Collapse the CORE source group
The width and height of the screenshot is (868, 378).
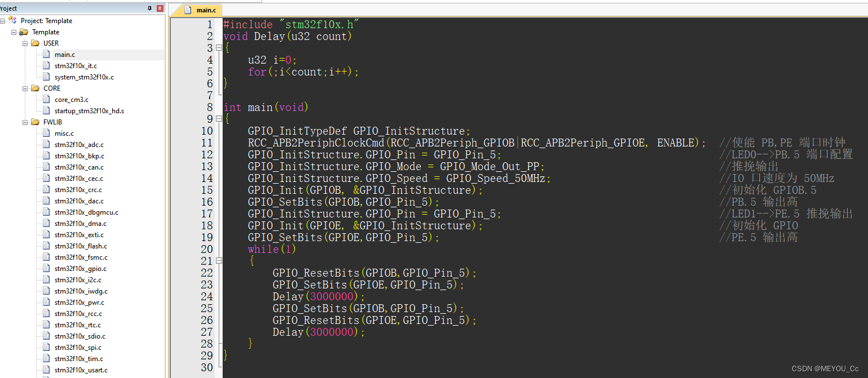25,88
